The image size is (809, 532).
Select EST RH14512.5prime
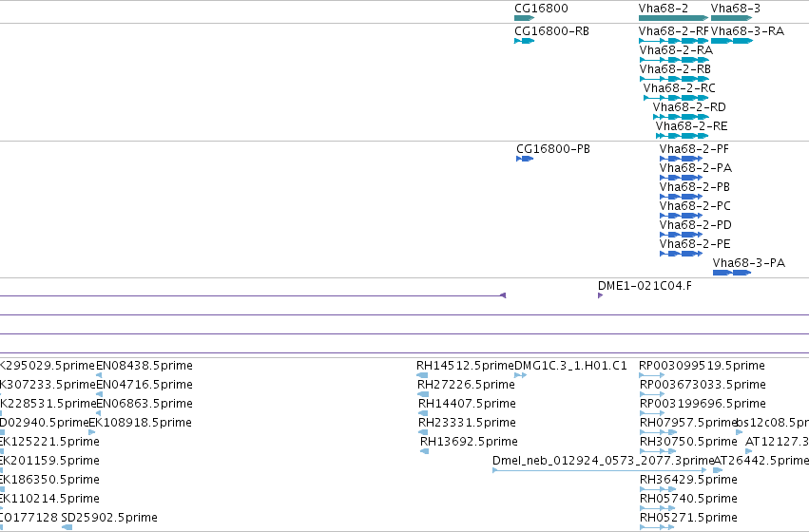point(466,366)
